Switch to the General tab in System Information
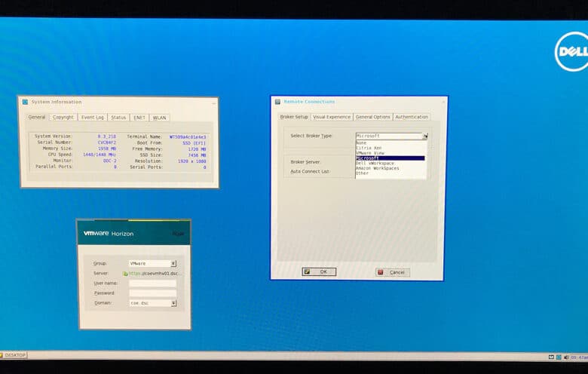 [37, 117]
